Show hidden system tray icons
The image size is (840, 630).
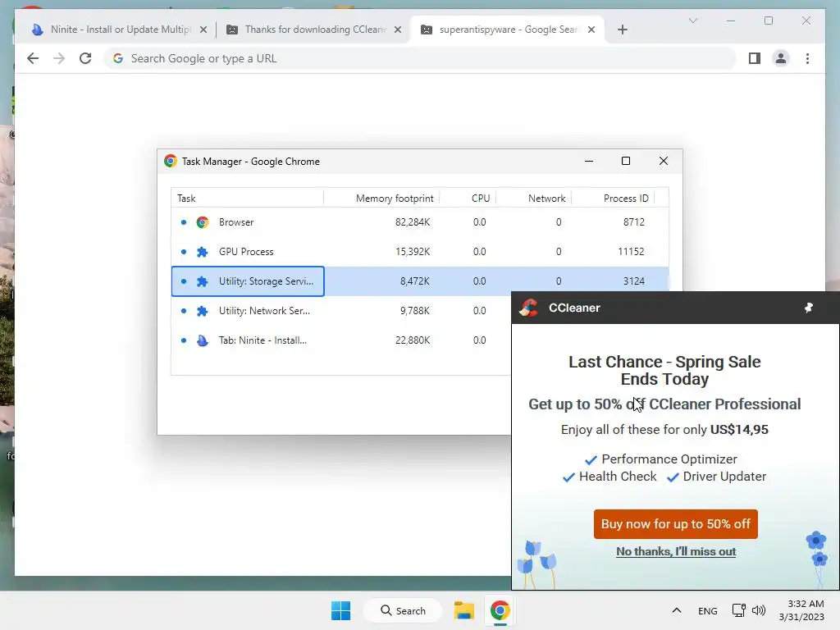point(677,610)
